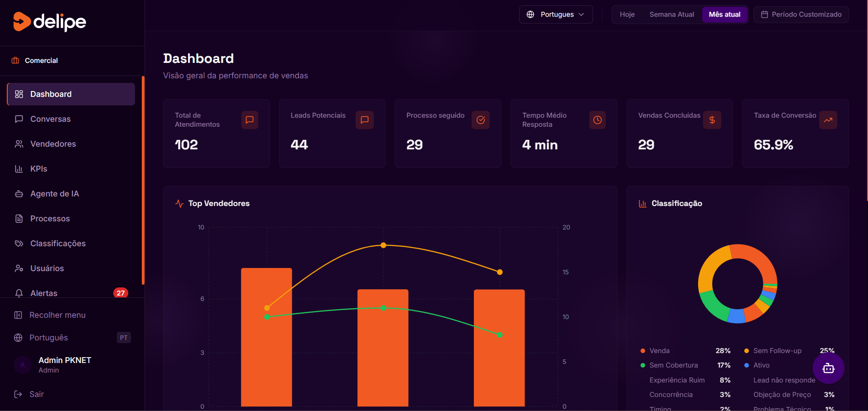The height and width of the screenshot is (411, 868).
Task: Select the Hoje time filter
Action: 627,14
